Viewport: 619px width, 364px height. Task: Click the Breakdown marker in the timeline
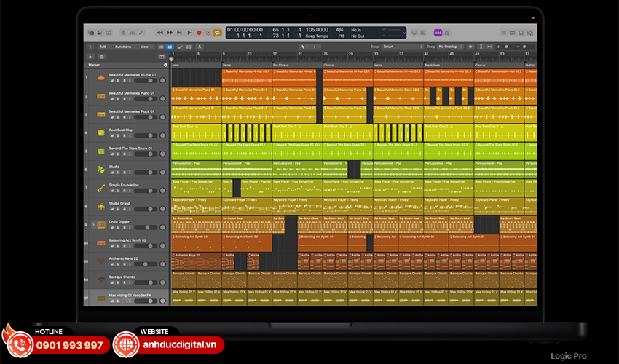434,64
